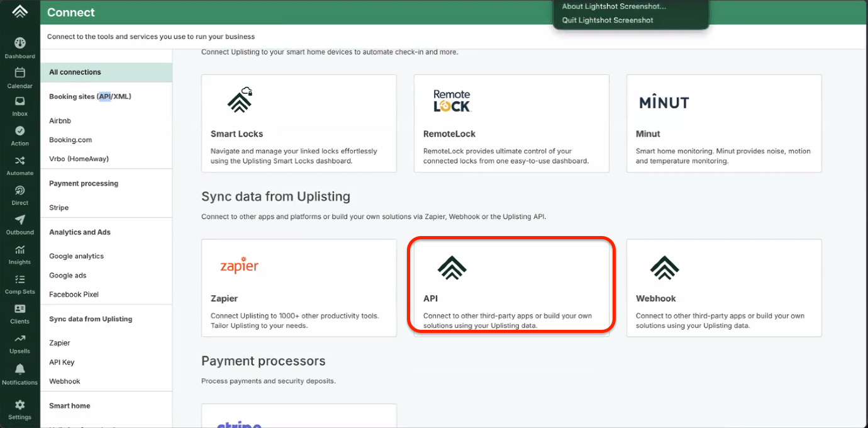Click Quit Lightshot Screenshot menu item
This screenshot has width=868, height=428.
coord(608,20)
